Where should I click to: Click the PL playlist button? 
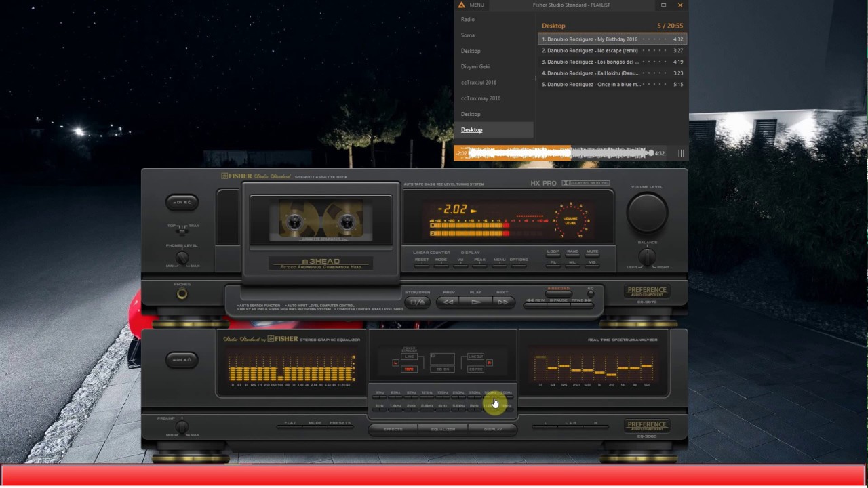553,266
